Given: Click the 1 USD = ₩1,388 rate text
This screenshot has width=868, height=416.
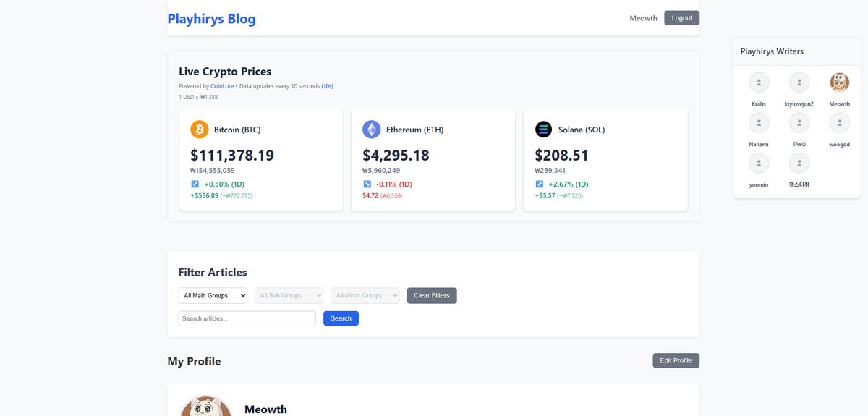Looking at the screenshot, I should (x=198, y=97).
